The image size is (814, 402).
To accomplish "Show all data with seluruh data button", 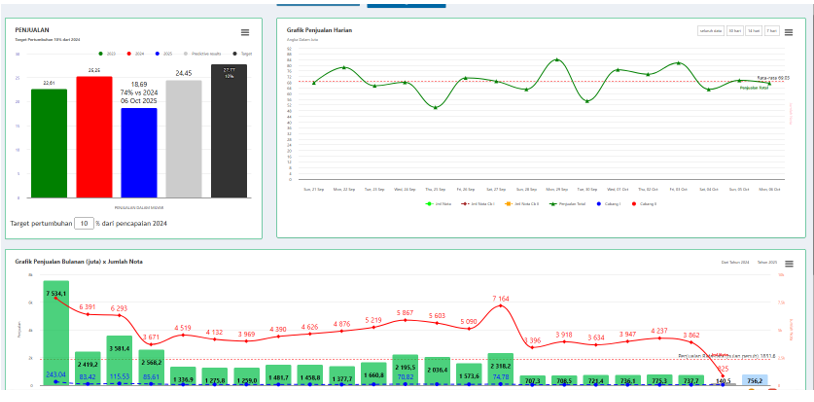I will (709, 32).
